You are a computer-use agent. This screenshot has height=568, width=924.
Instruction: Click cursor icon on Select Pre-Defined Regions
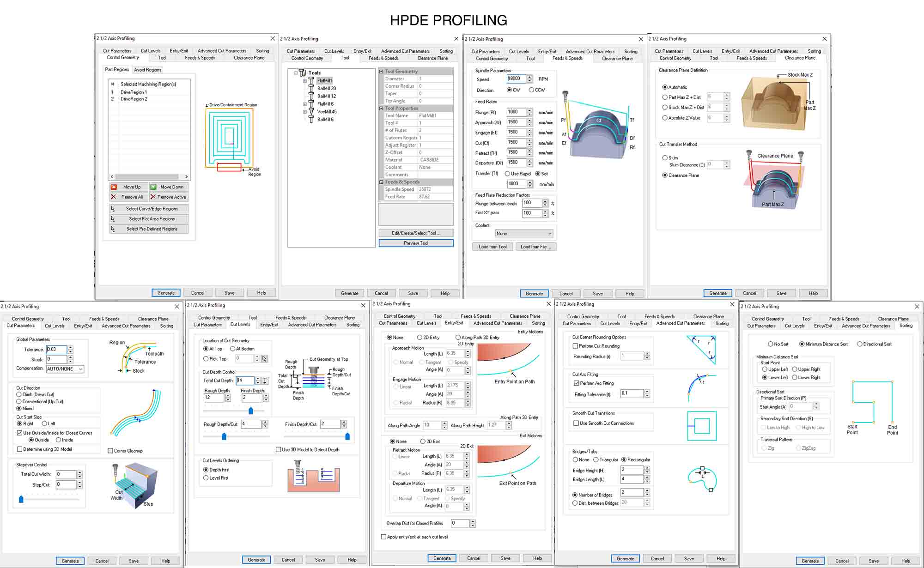[113, 229]
